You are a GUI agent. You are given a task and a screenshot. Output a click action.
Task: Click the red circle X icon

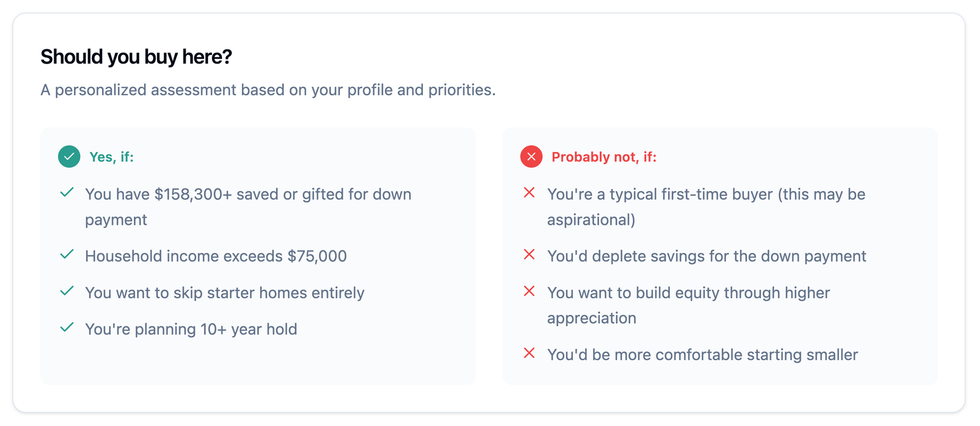(x=531, y=156)
